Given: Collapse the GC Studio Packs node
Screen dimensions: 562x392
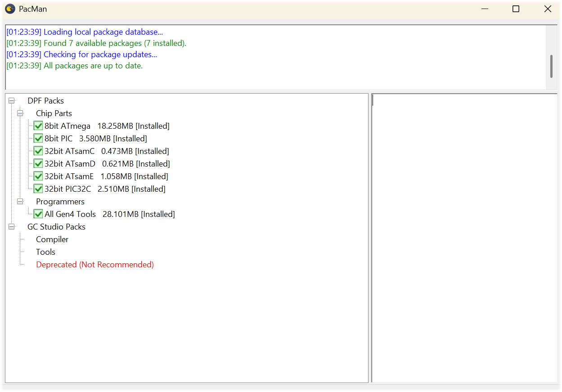Looking at the screenshot, I should click(12, 227).
